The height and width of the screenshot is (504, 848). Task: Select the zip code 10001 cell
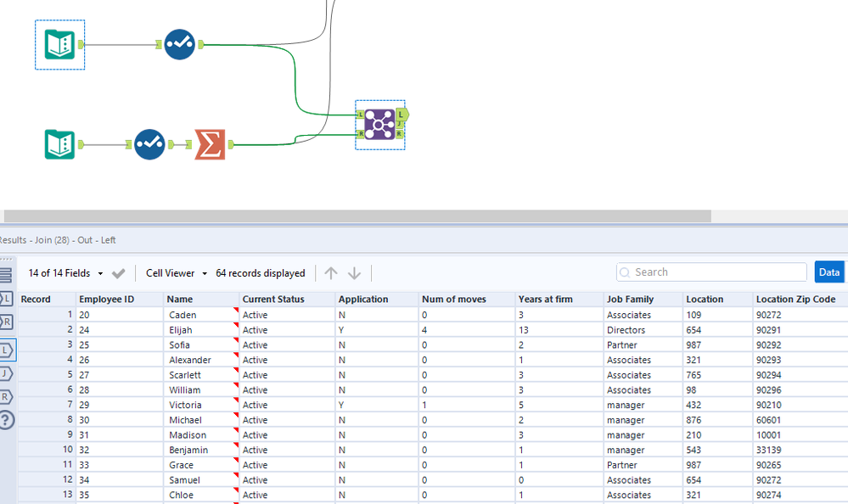(x=800, y=434)
